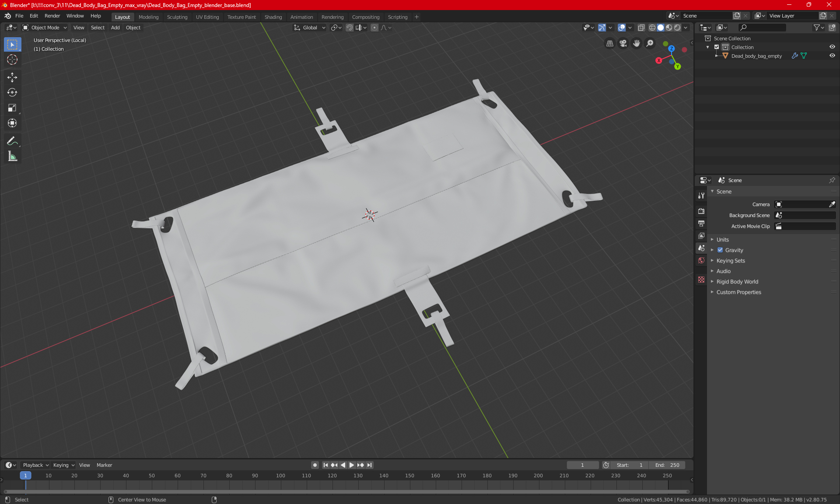This screenshot has height=504, width=840.
Task: Open the Render properties tab
Action: (x=701, y=211)
